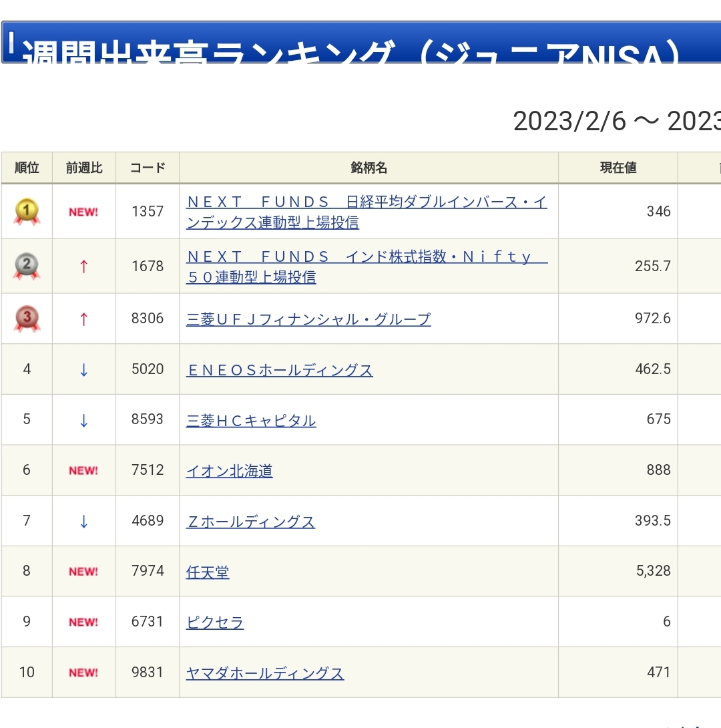Click the current price 346
The image size is (721, 728).
(659, 212)
